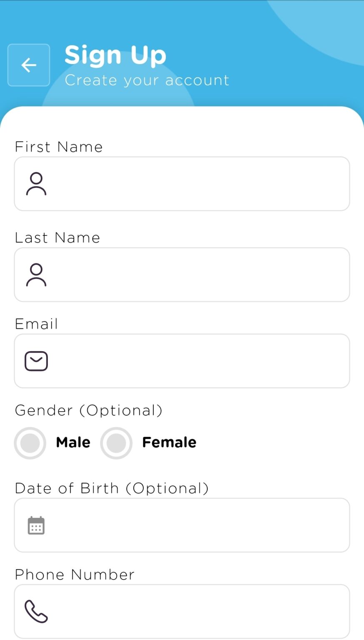
Task: Open the Date of Birth picker field
Action: (x=196, y=525)
